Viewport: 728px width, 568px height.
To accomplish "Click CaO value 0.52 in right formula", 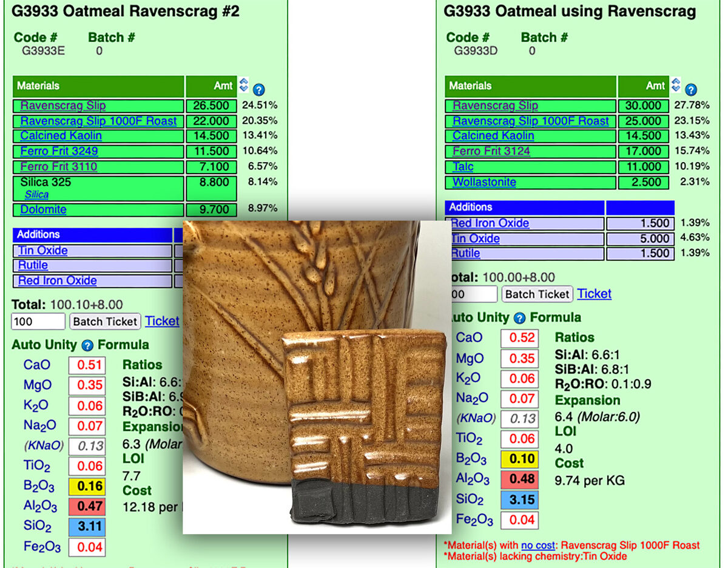I will [x=519, y=338].
